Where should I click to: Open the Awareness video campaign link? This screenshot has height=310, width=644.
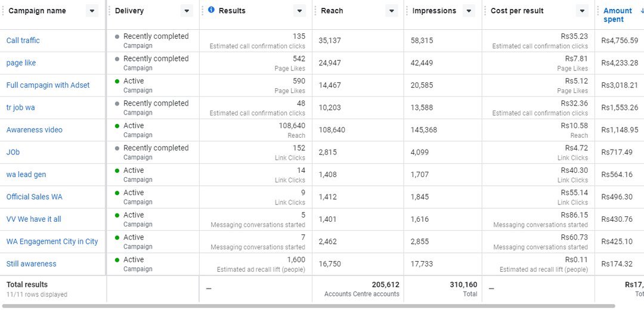click(35, 130)
